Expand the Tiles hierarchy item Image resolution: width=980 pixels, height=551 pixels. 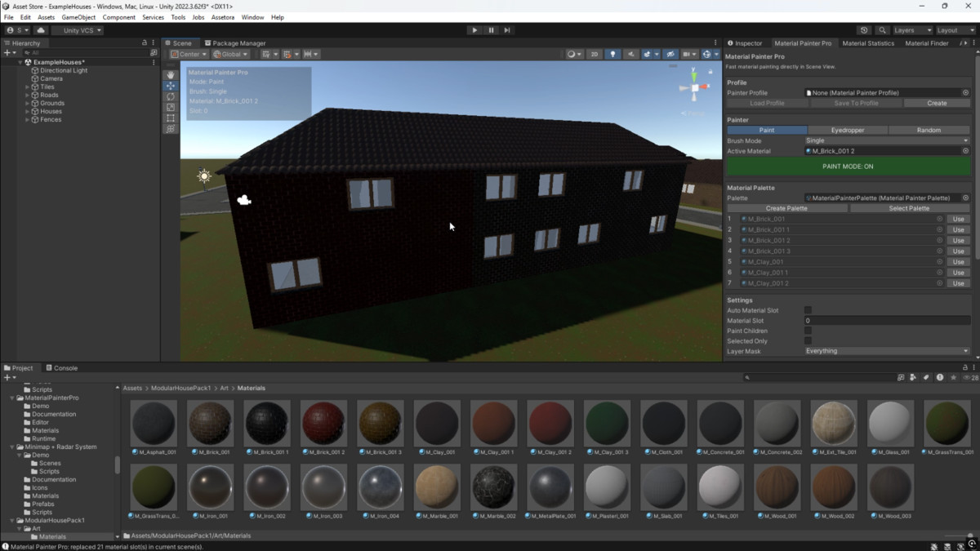28,87
